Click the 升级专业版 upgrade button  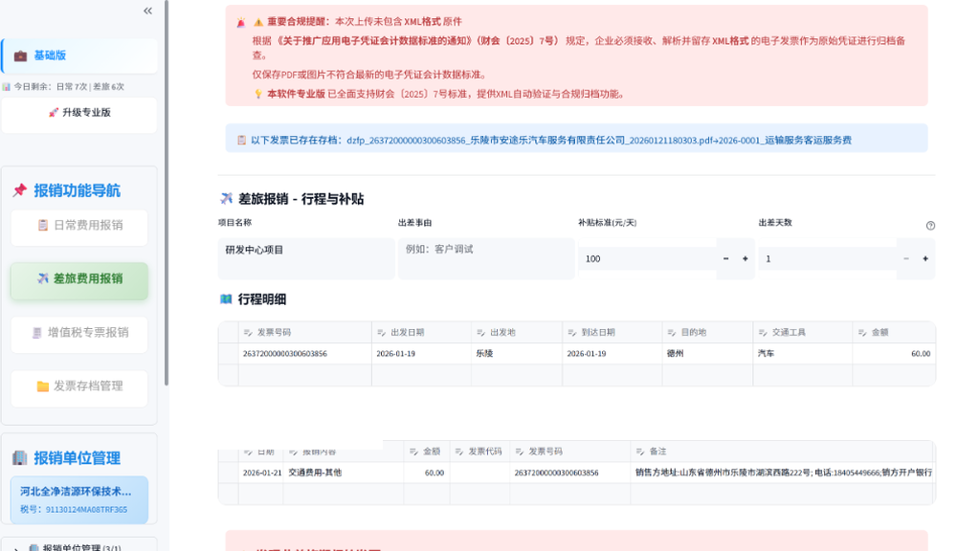pos(78,115)
